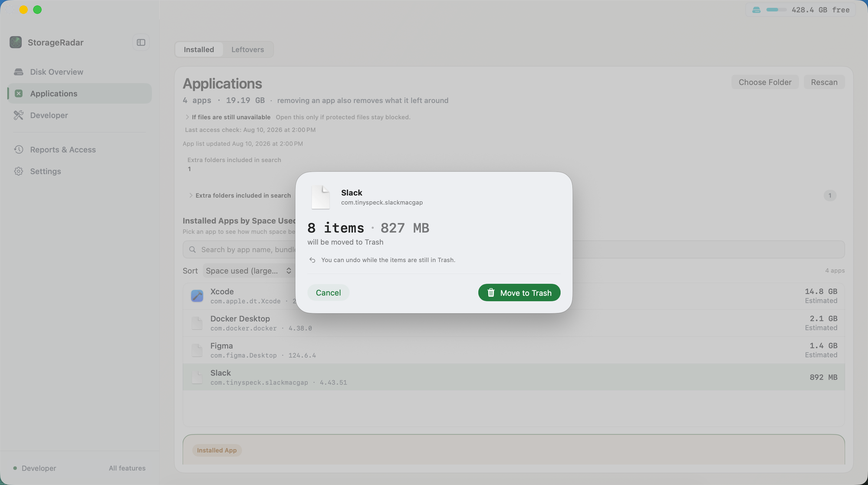
Task: Click the Installed App tag
Action: pyautogui.click(x=217, y=450)
